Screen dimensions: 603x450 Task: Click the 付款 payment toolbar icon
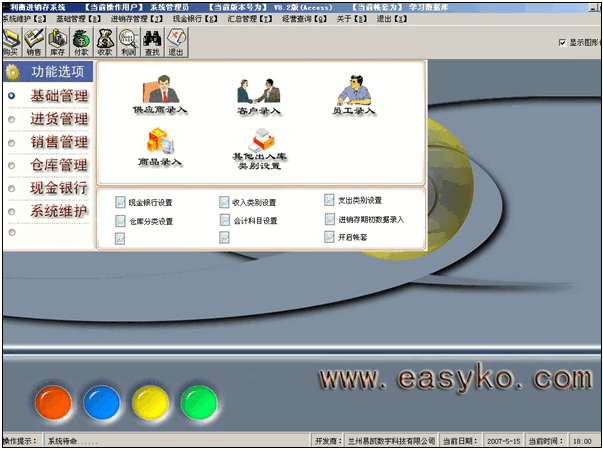click(x=81, y=43)
